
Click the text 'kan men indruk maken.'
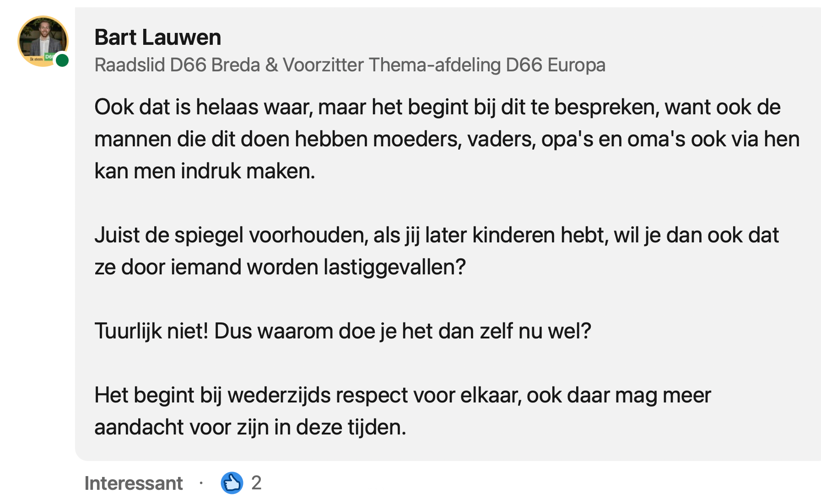pyautogui.click(x=205, y=172)
